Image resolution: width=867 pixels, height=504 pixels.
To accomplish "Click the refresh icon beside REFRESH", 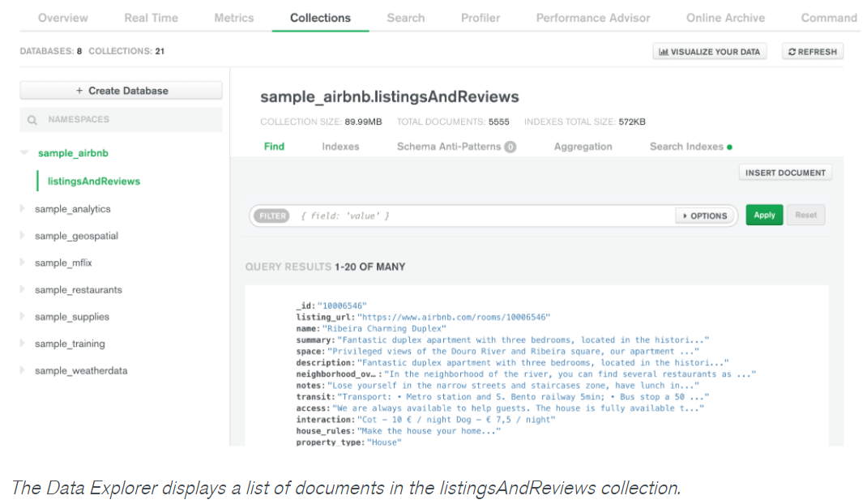I will [792, 51].
